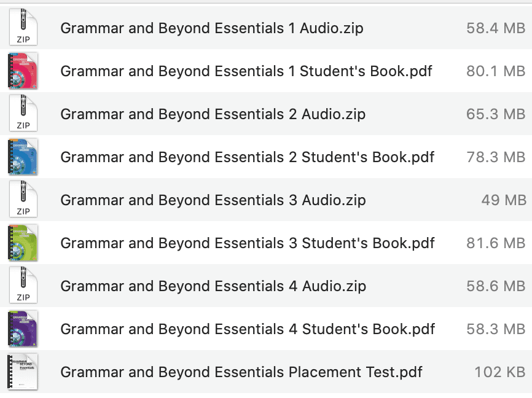532x398 pixels.
Task: Click the purple Essentials 4 Student's Book icon
Action: [23, 329]
